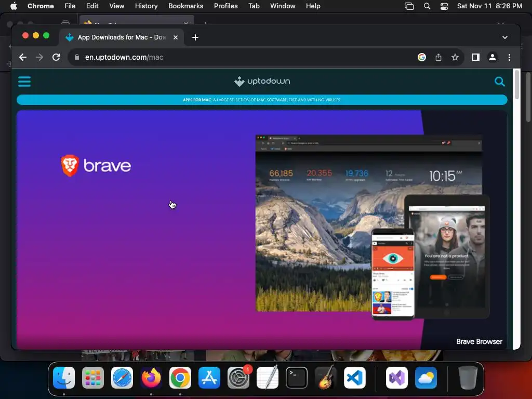
Task: Select the App Downloads for Mac tab
Action: (122, 37)
